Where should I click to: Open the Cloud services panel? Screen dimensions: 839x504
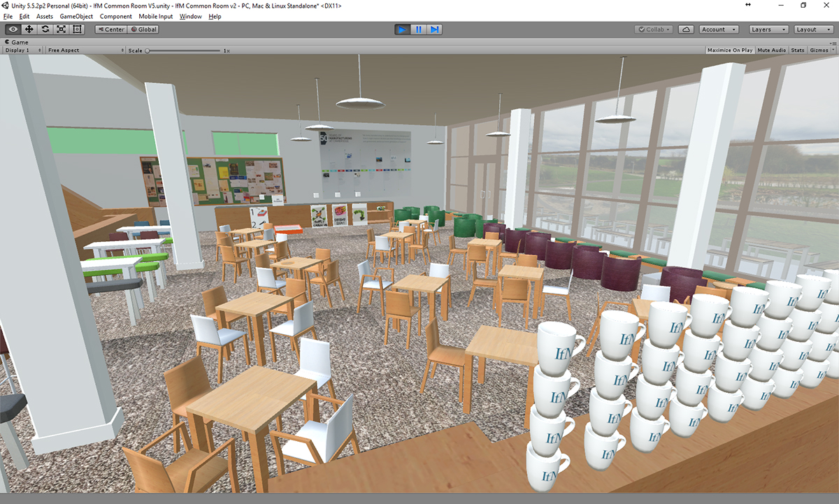687,29
